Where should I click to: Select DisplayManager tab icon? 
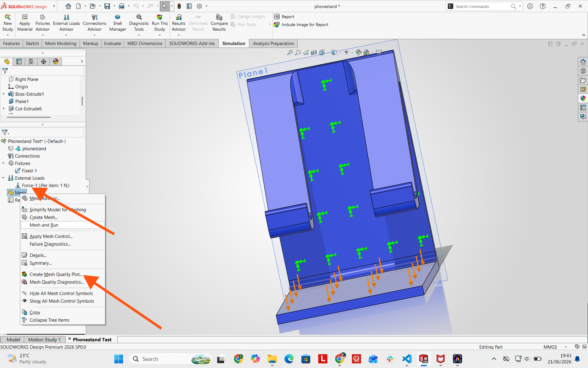[56, 62]
